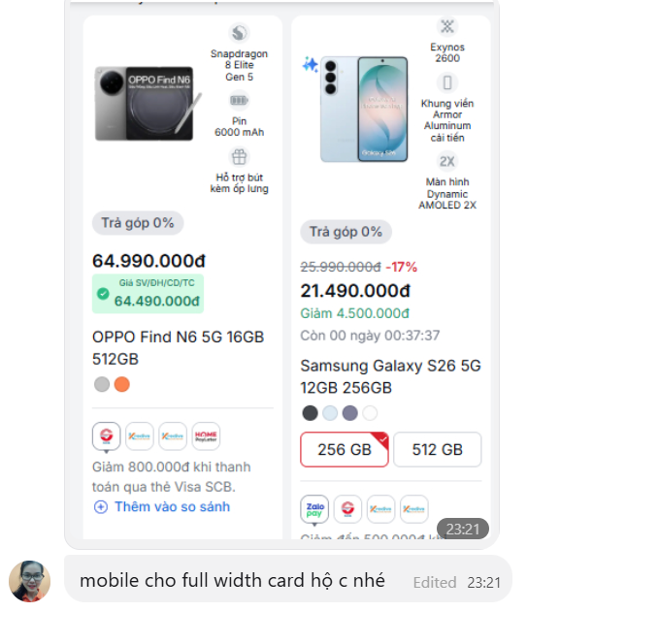The width and height of the screenshot is (659, 644).
Task: Click the Trả góp 0% badge on Galaxy S26
Action: (346, 232)
